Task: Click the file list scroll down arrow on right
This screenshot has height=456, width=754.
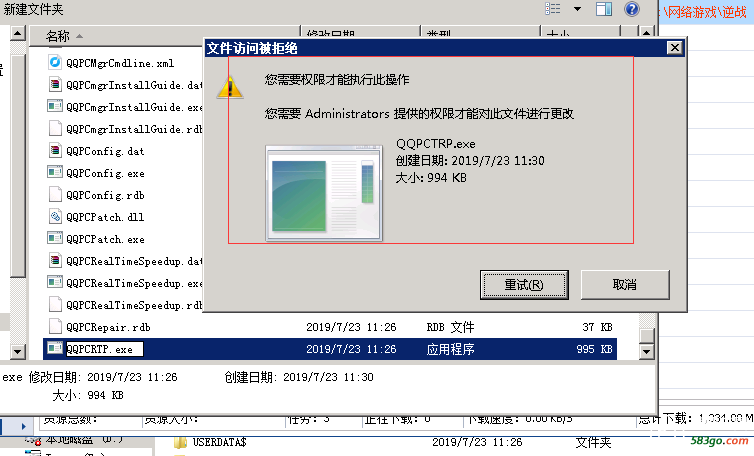Action: tap(646, 352)
